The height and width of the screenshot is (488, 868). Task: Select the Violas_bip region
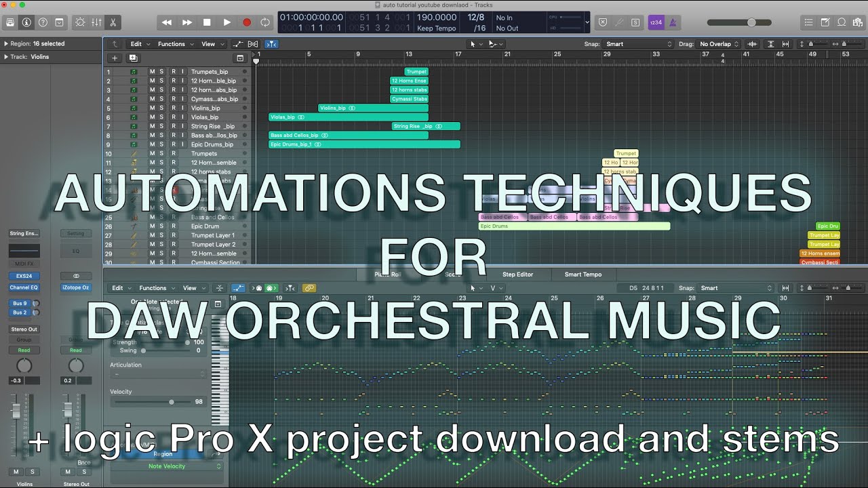coord(349,117)
